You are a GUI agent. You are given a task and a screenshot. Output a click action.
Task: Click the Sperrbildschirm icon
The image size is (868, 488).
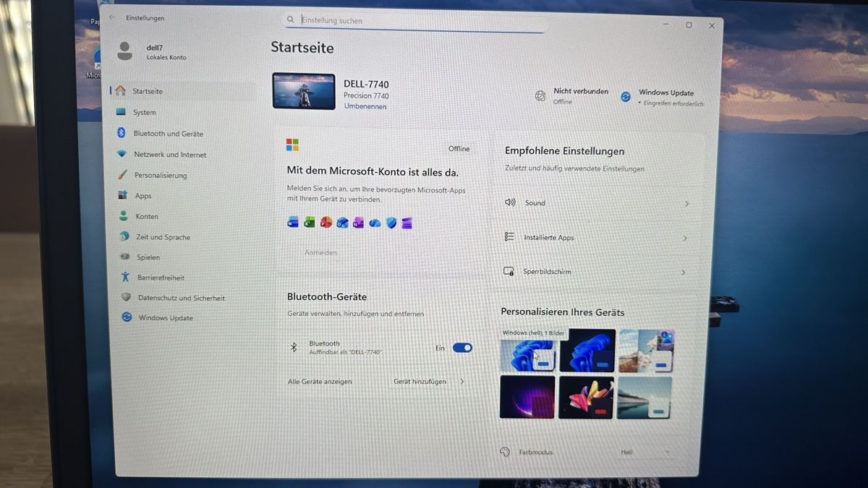509,271
